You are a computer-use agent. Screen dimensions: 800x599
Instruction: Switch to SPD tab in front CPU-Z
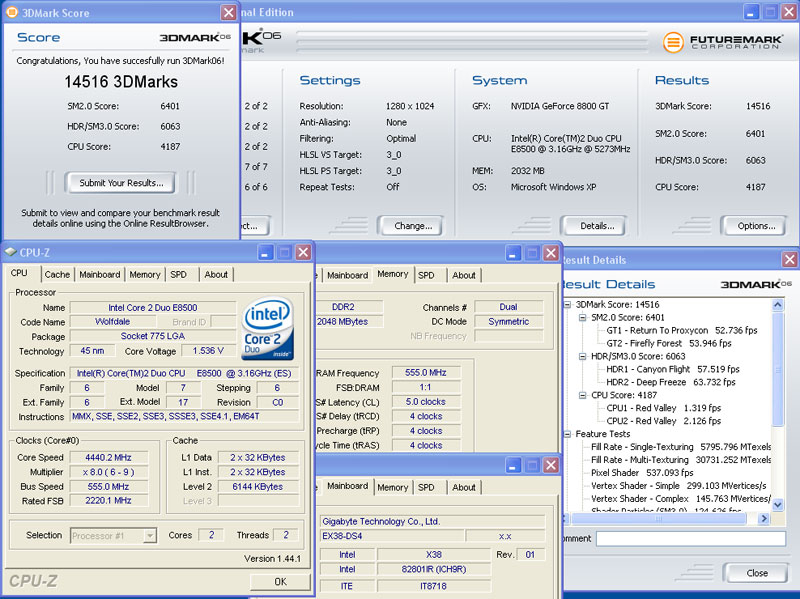tap(179, 274)
